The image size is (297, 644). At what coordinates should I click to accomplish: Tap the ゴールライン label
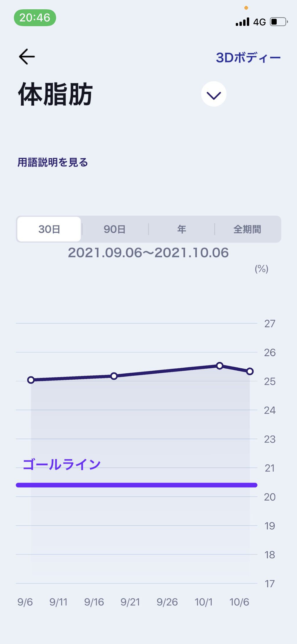tap(61, 464)
